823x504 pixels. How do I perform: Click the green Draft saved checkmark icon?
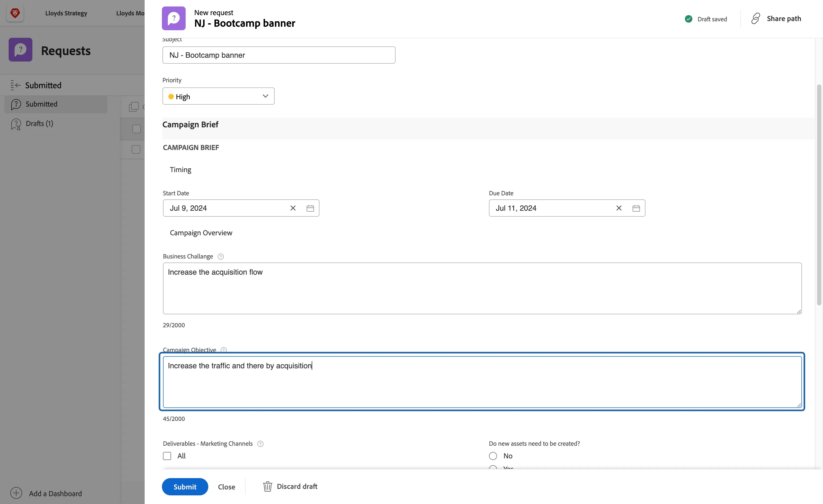coord(688,19)
